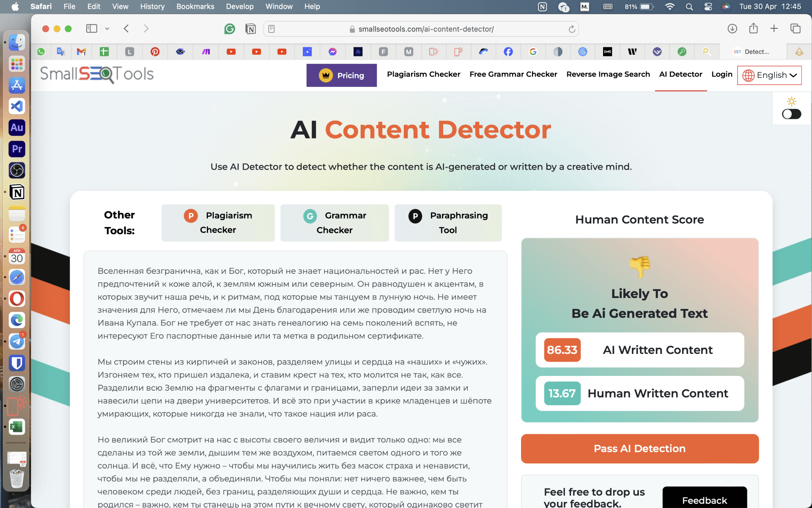Open the black [ud] pinned tab
Viewport: 812px width, 508px height.
608,52
